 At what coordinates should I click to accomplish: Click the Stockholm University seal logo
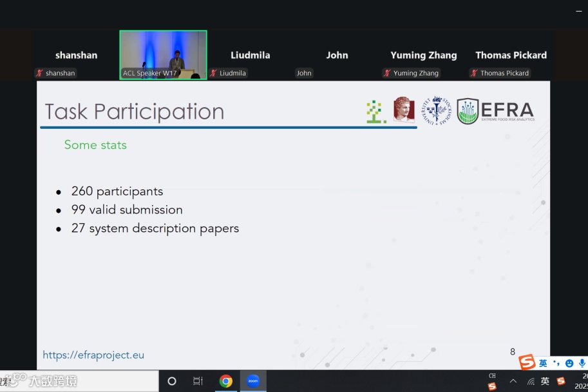pyautogui.click(x=436, y=110)
